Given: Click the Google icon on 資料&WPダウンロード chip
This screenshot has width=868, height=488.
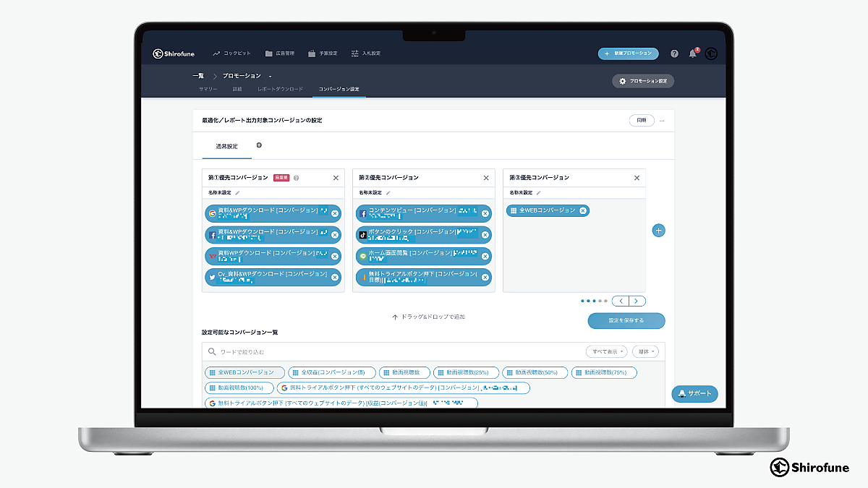Looking at the screenshot, I should pos(212,213).
